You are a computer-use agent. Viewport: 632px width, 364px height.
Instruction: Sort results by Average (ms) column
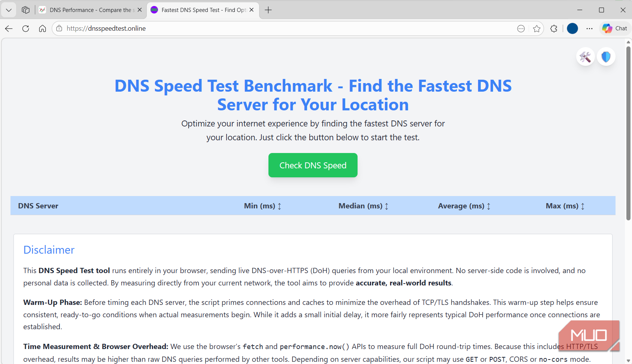coord(464,206)
